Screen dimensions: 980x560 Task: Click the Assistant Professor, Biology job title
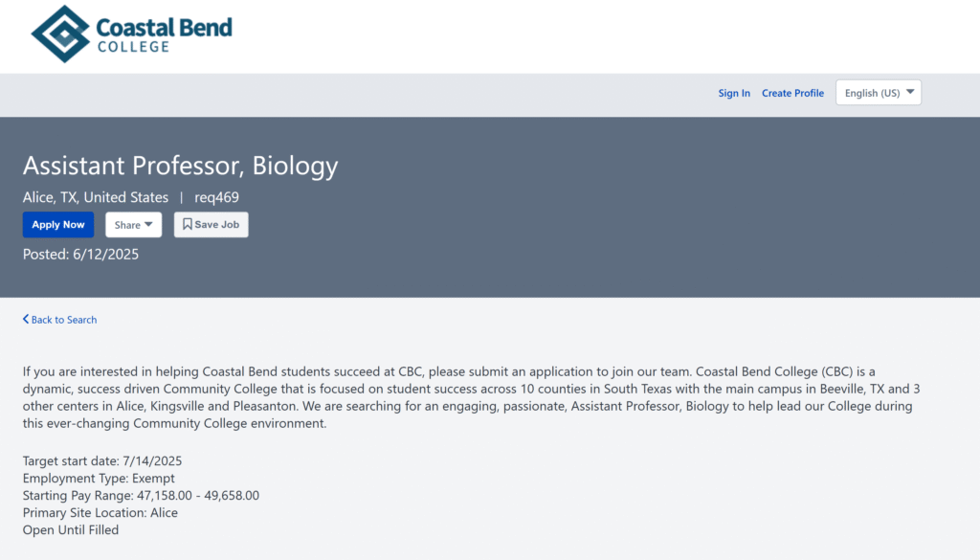click(x=181, y=166)
